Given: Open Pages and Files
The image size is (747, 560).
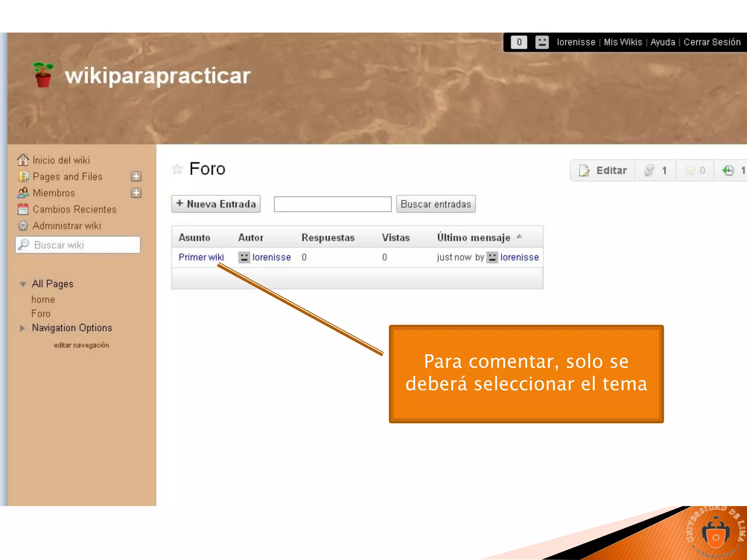Looking at the screenshot, I should click(x=67, y=177).
